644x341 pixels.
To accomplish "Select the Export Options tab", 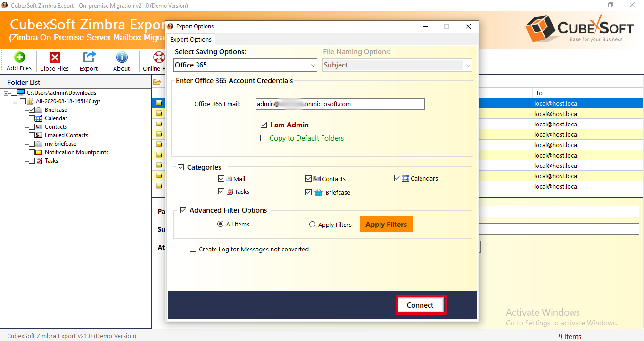I will (x=191, y=40).
